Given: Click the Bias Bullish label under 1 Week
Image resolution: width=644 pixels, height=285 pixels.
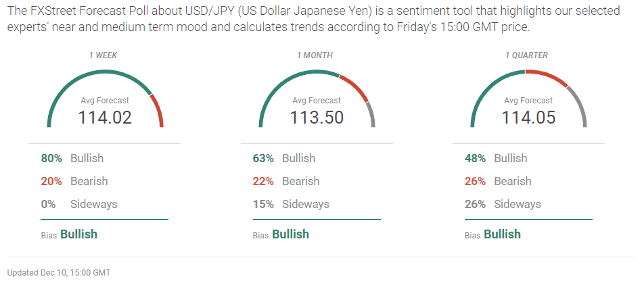Looking at the screenshot, I should [69, 234].
